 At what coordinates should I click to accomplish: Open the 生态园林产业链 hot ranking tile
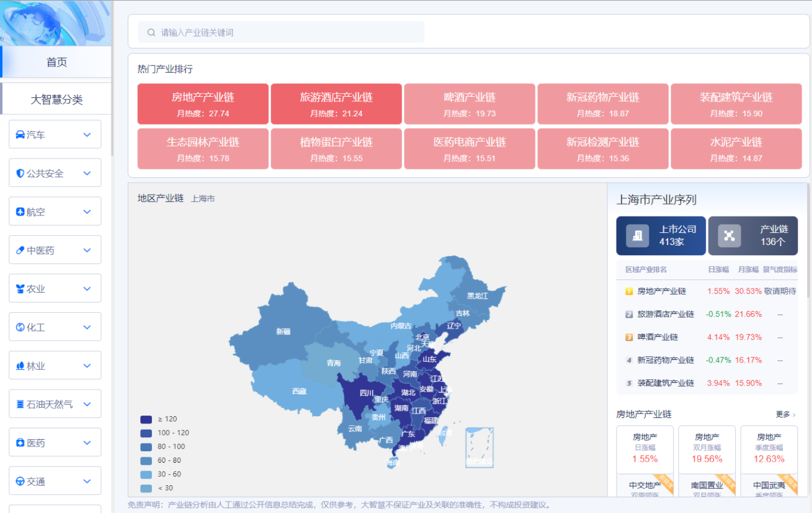click(x=203, y=149)
